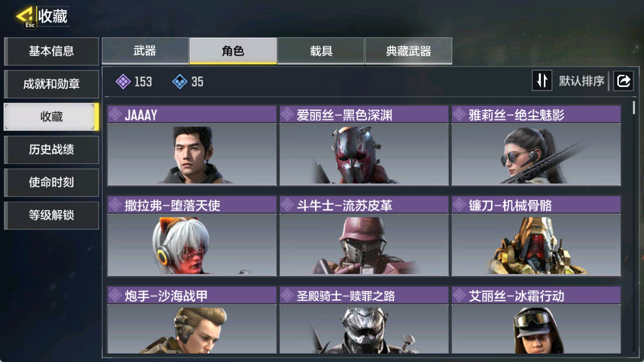The image size is (644, 362).
Task: Click rarity icon on 镰刀-机械骨骼 card
Action: (460, 205)
